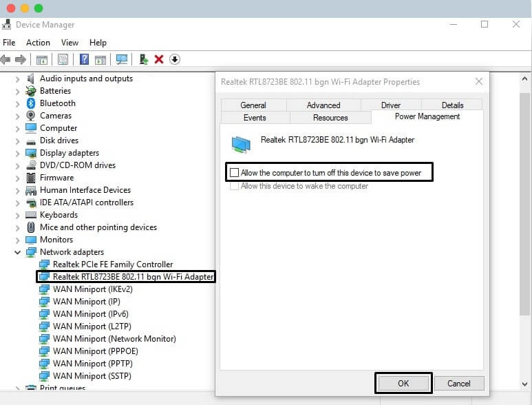The height and width of the screenshot is (405, 532).
Task: Open the Action menu
Action: 38,43
